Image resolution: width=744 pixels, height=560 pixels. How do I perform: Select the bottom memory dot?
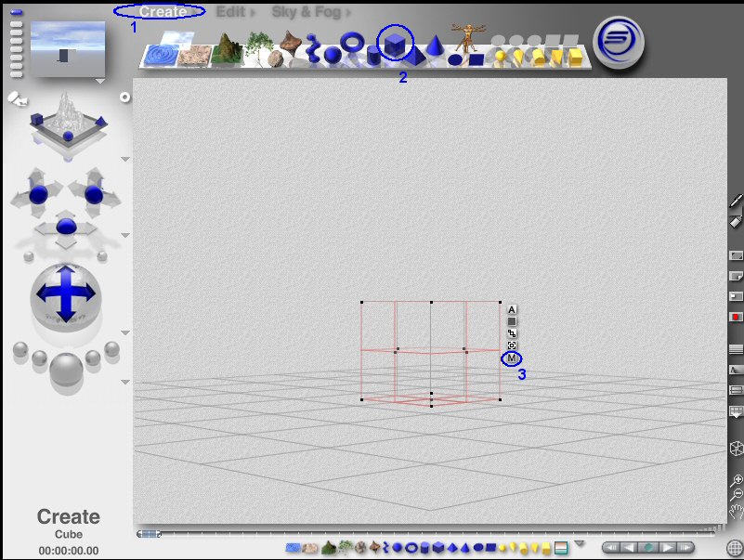[x=16, y=74]
